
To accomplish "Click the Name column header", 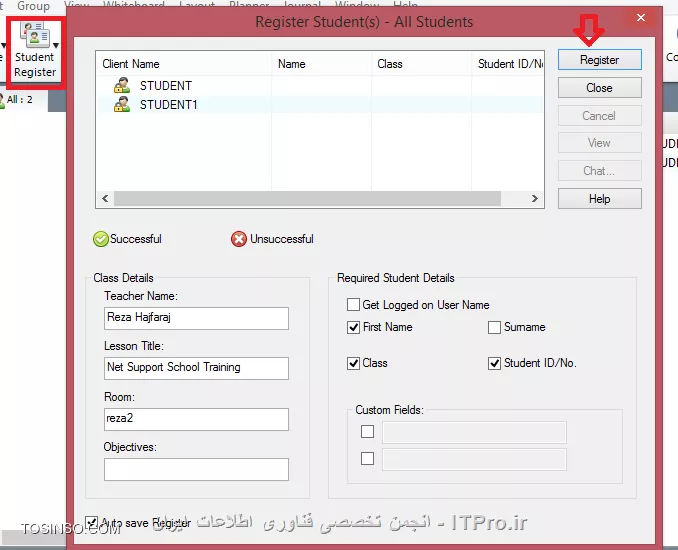I will pyautogui.click(x=321, y=64).
